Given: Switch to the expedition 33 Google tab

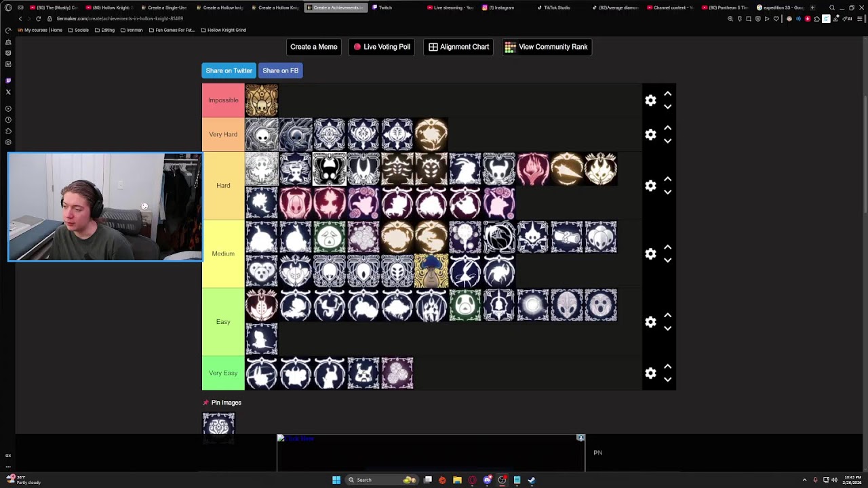Looking at the screenshot, I should click(x=780, y=7).
